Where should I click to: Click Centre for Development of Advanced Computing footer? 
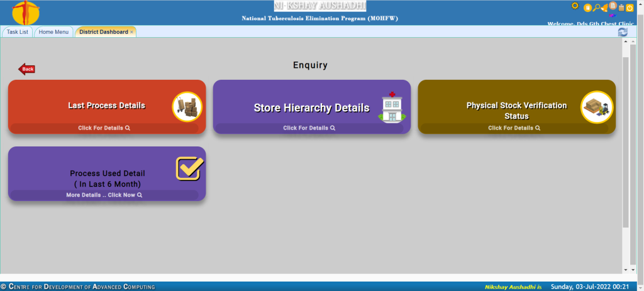point(78,287)
